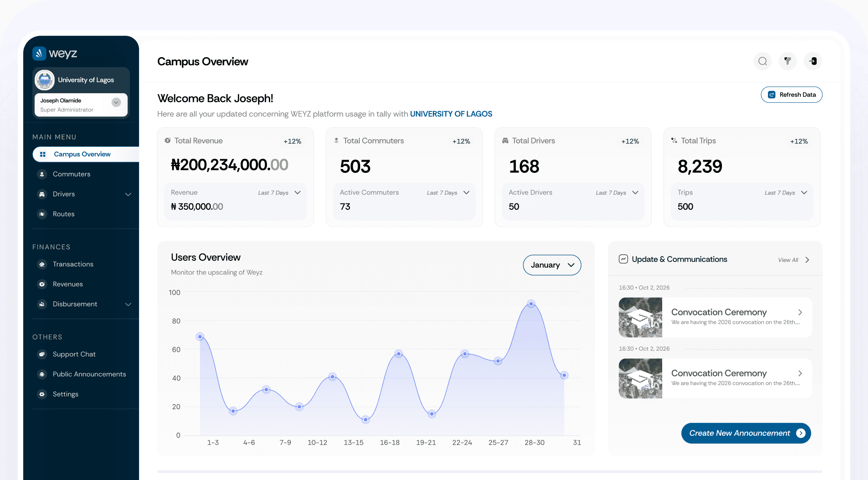
Task: Select Campus Overview menu item
Action: (x=86, y=154)
